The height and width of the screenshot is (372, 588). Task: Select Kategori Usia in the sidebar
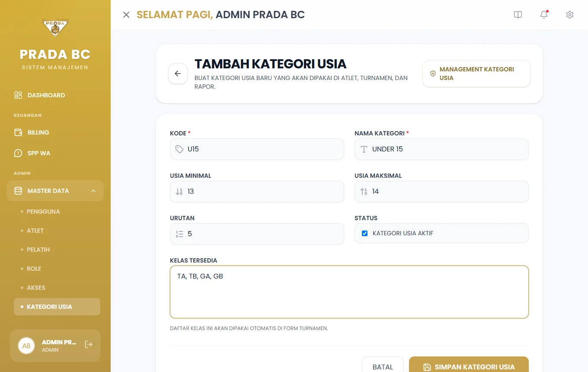57,307
